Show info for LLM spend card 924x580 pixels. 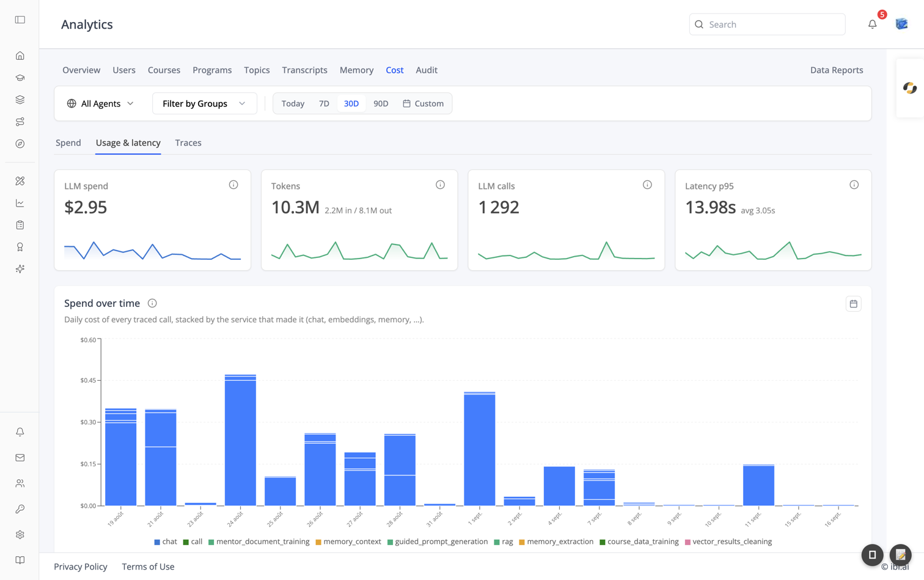tap(233, 185)
